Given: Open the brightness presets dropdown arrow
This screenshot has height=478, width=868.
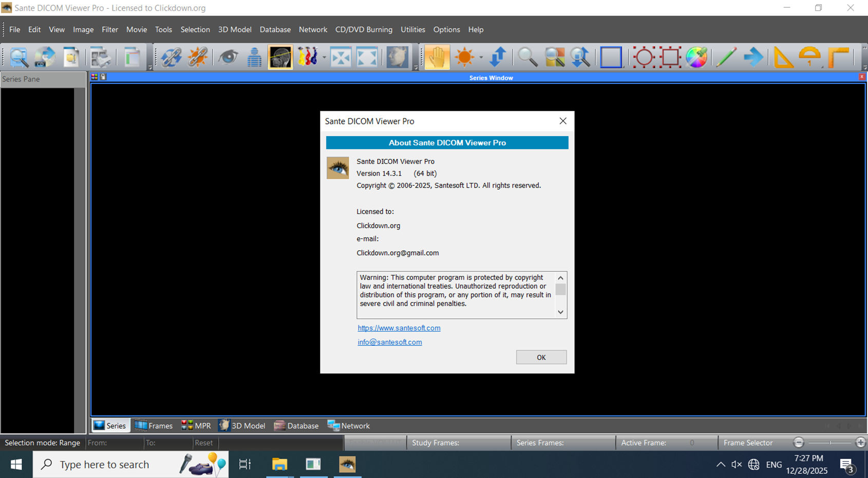Looking at the screenshot, I should click(480, 58).
